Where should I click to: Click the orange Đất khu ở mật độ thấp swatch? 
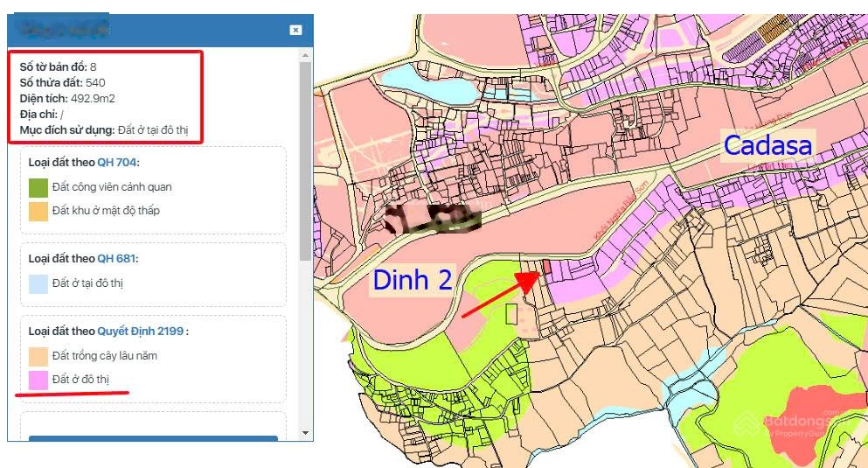tap(38, 211)
